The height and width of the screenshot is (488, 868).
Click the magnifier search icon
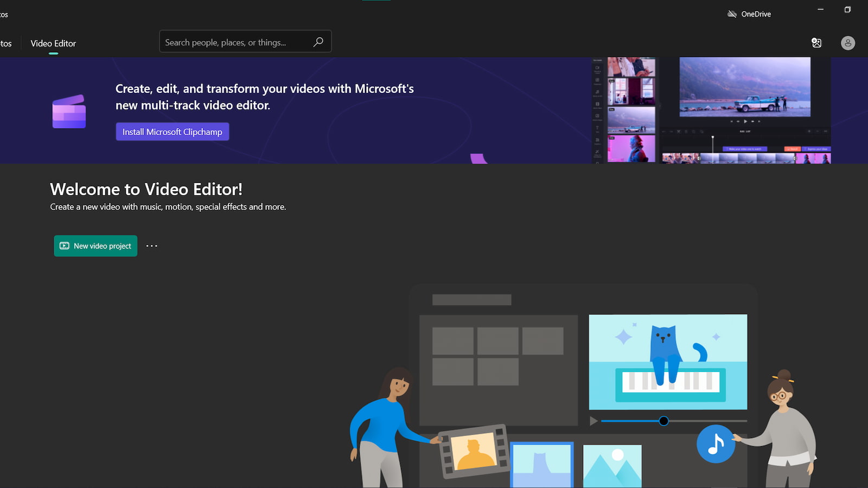(x=318, y=42)
